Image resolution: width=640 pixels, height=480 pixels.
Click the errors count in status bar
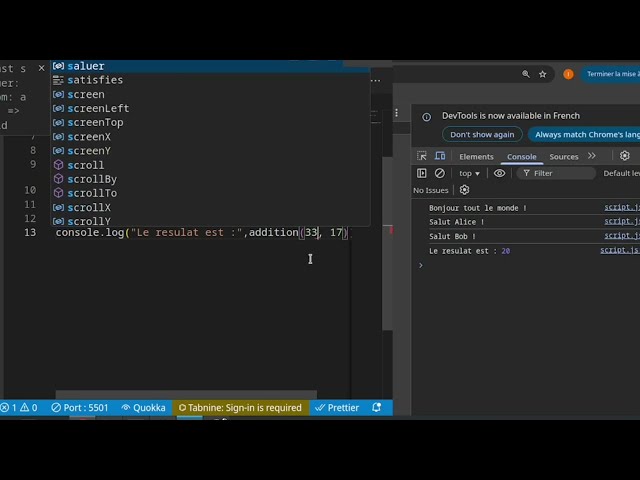tap(9, 407)
